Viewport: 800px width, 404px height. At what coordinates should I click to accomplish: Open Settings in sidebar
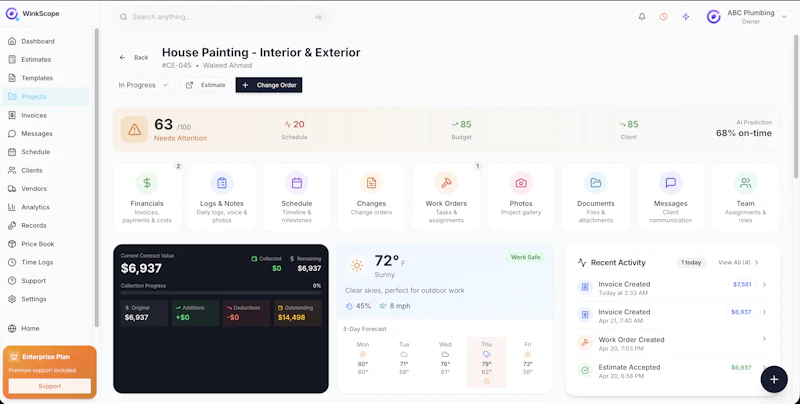(x=46, y=299)
